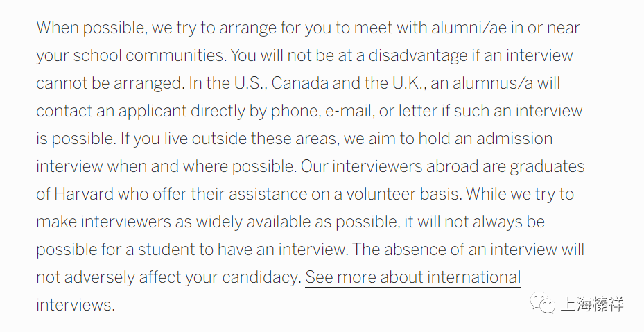644x332 pixels.
Task: Click the word 'admission' in the text
Action: [514, 139]
